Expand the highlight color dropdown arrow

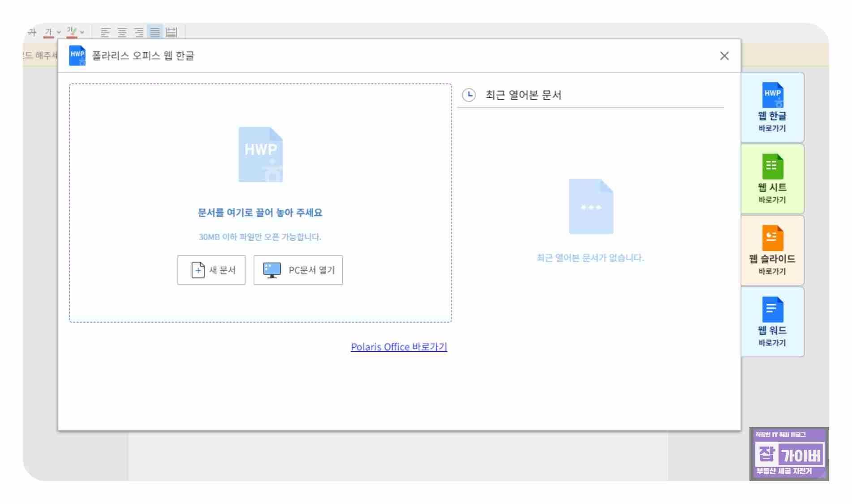tap(82, 32)
